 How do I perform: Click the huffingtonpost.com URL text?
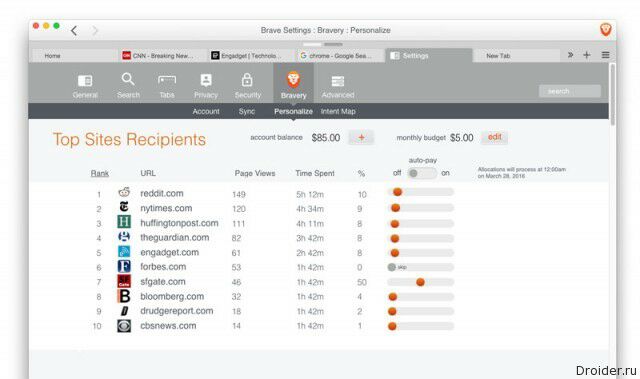[179, 223]
